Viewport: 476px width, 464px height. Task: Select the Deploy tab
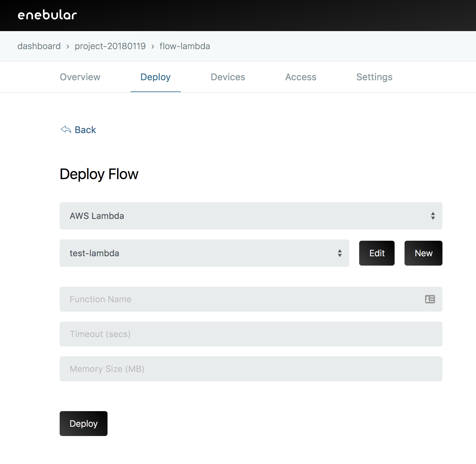pyautogui.click(x=155, y=77)
